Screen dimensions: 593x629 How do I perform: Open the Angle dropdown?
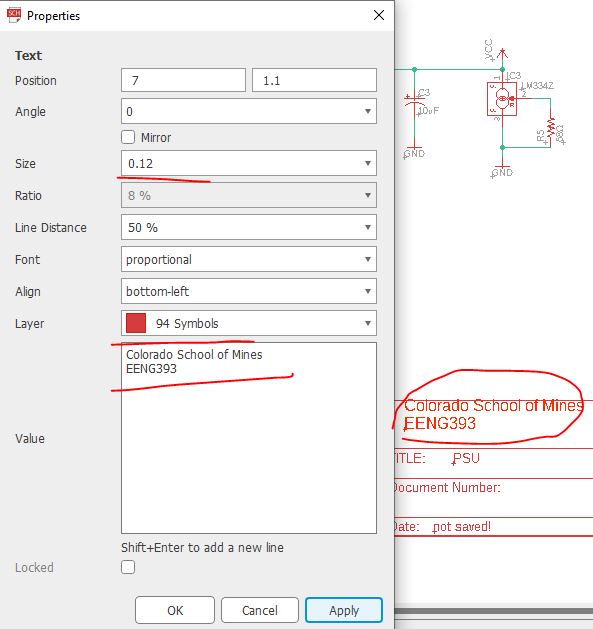point(249,111)
